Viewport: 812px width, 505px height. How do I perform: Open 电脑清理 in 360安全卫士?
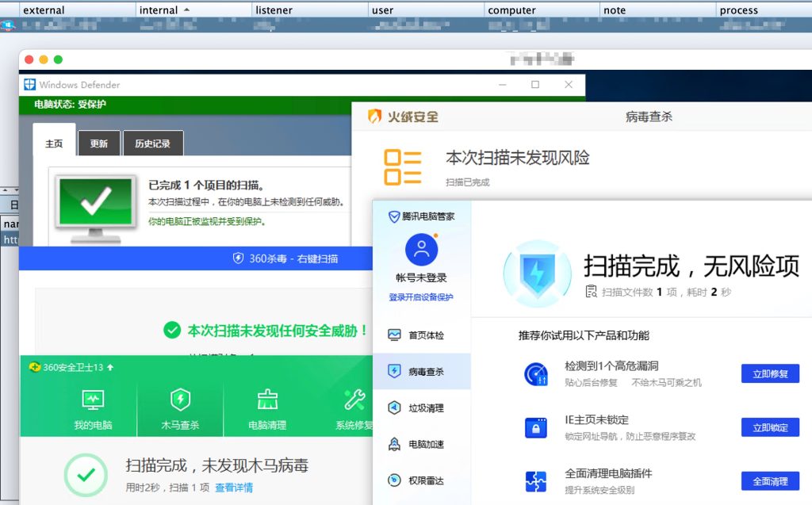[267, 409]
